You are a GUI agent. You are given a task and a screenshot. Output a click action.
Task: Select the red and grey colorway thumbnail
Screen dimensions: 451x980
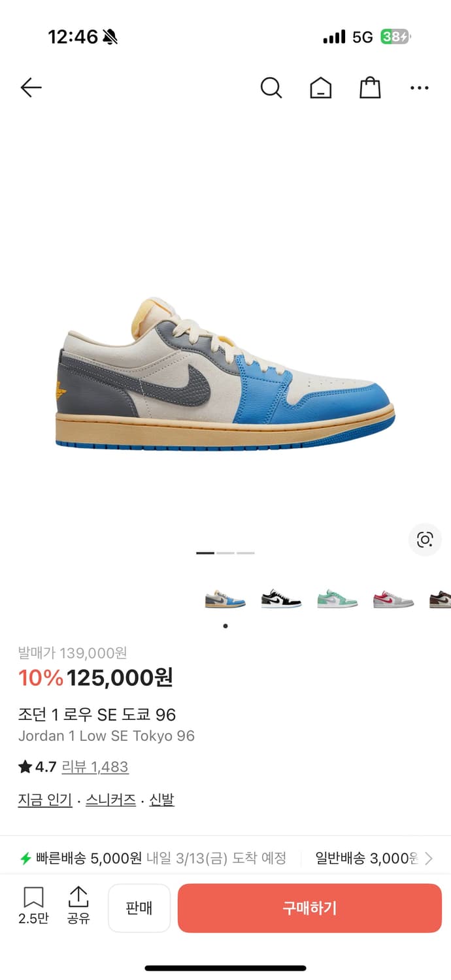[x=393, y=599]
